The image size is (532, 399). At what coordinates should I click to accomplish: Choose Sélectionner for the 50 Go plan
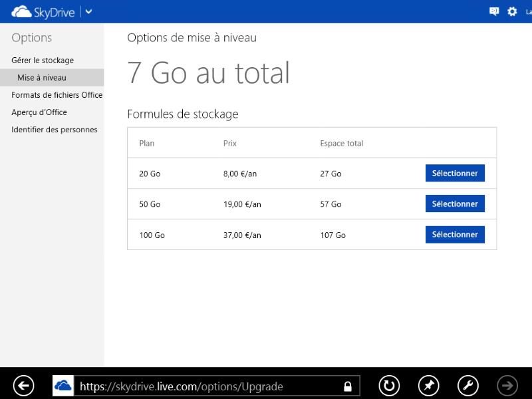(x=455, y=203)
